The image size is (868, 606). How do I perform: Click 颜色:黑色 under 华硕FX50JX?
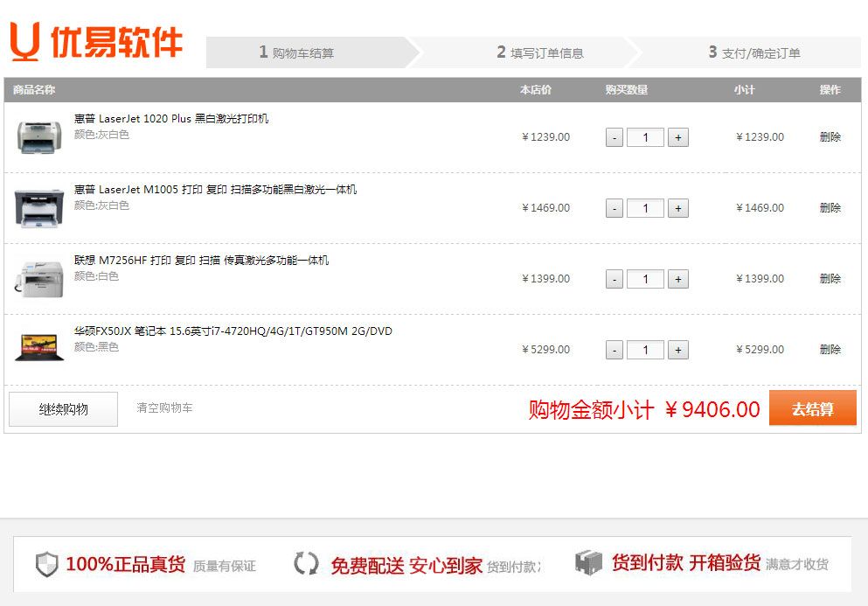pos(96,347)
